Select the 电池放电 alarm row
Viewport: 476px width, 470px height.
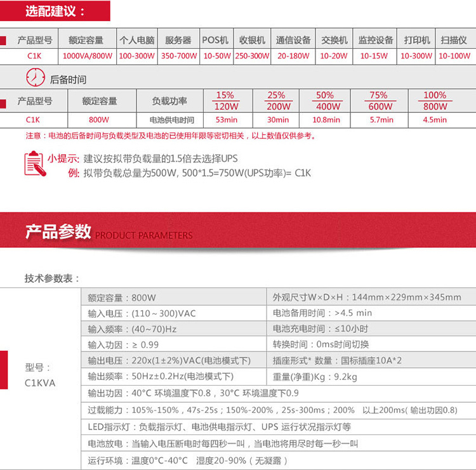(x=279, y=444)
